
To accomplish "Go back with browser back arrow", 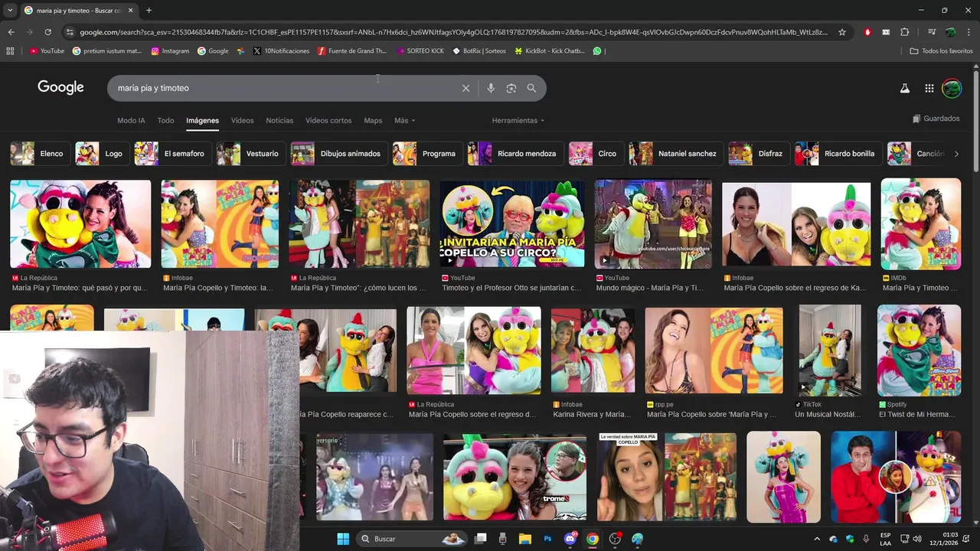I will pyautogui.click(x=11, y=32).
